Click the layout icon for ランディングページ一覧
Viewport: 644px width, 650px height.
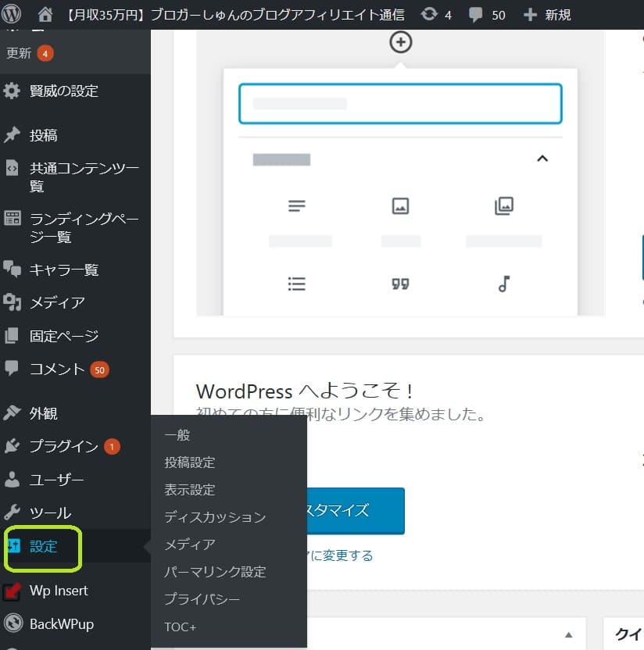pos(12,218)
